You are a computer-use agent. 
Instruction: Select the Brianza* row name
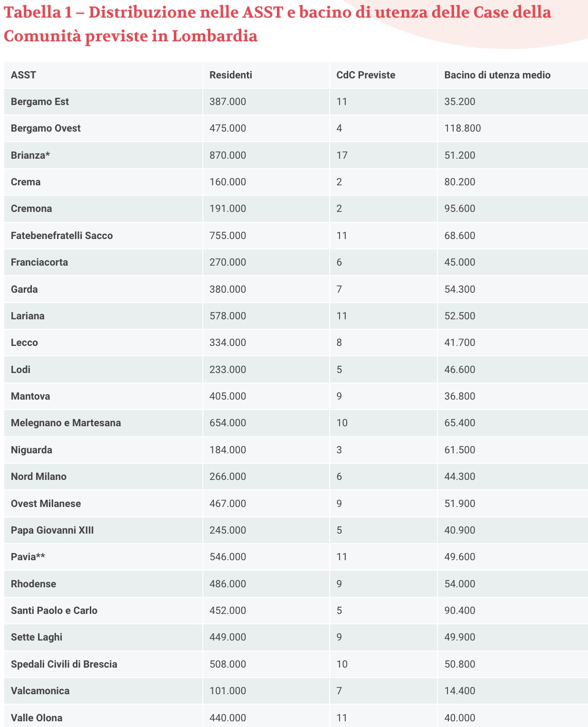(x=30, y=155)
